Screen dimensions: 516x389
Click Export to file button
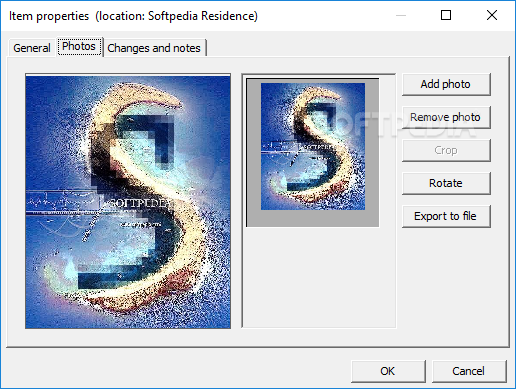coord(446,216)
